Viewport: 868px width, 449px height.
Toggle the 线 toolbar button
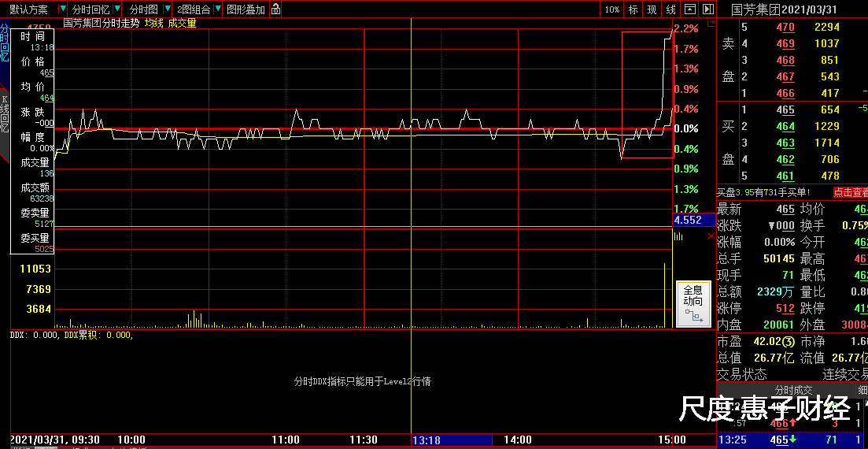click(670, 9)
